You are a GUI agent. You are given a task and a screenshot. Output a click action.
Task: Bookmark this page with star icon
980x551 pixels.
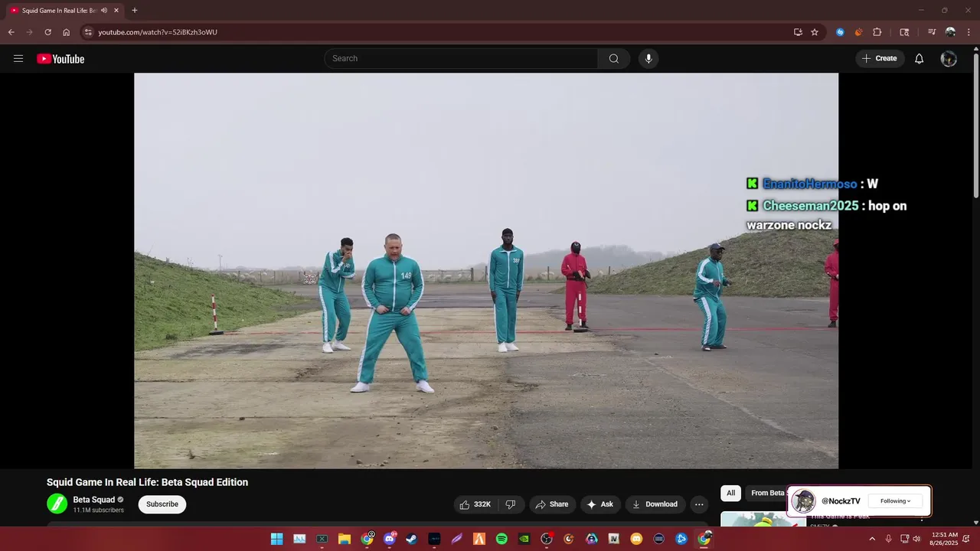[x=815, y=32]
